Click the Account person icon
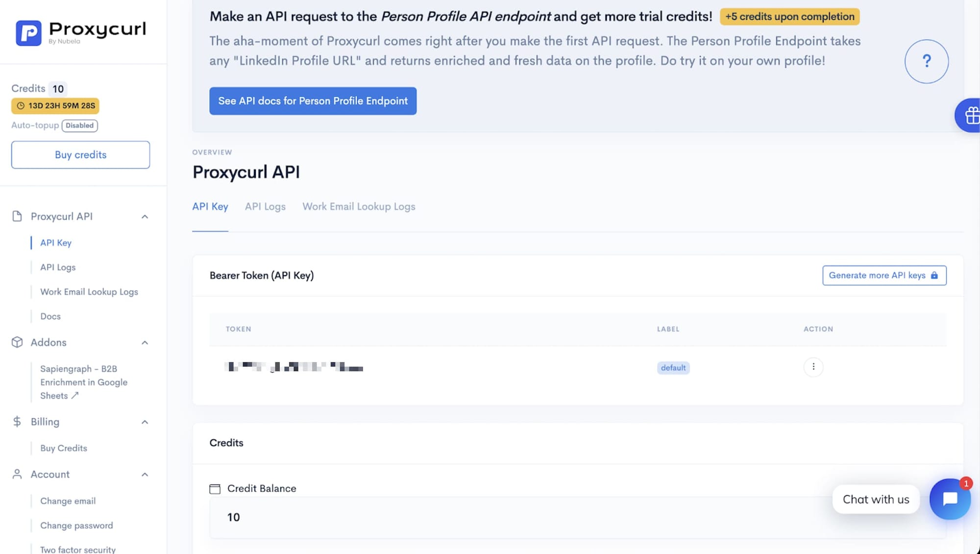Image resolution: width=980 pixels, height=554 pixels. [x=17, y=474]
